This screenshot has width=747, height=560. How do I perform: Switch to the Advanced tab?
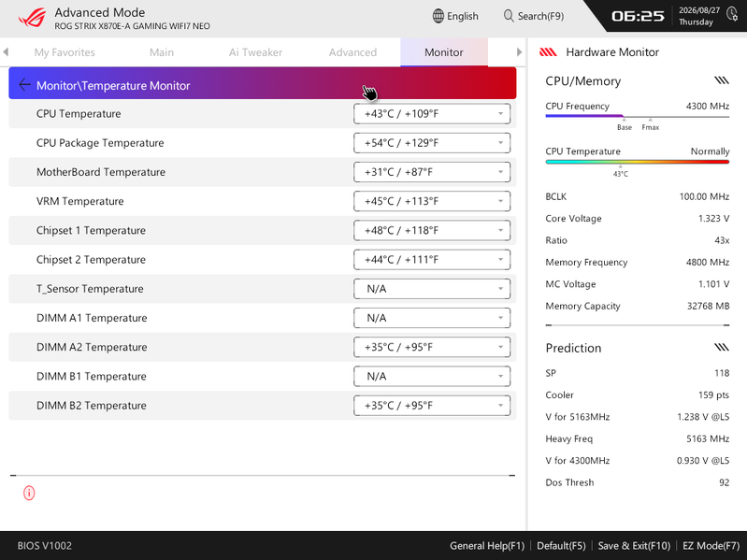point(352,52)
